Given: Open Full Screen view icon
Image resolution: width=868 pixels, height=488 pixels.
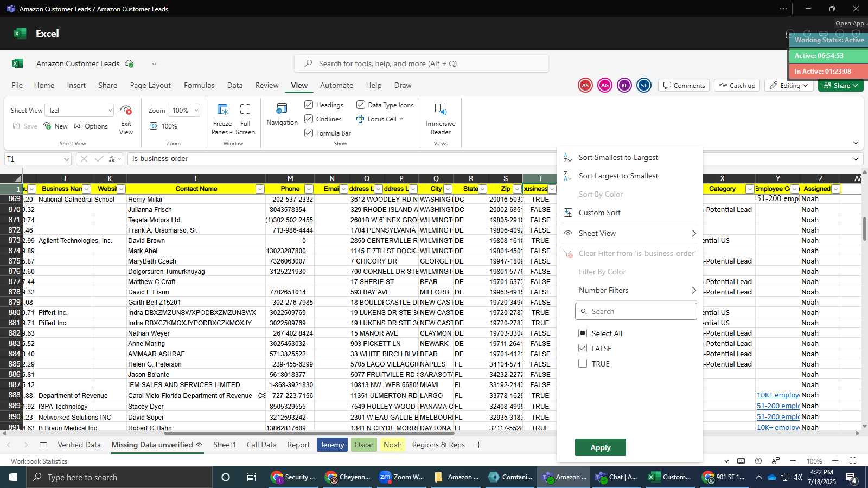Looking at the screenshot, I should click(245, 110).
